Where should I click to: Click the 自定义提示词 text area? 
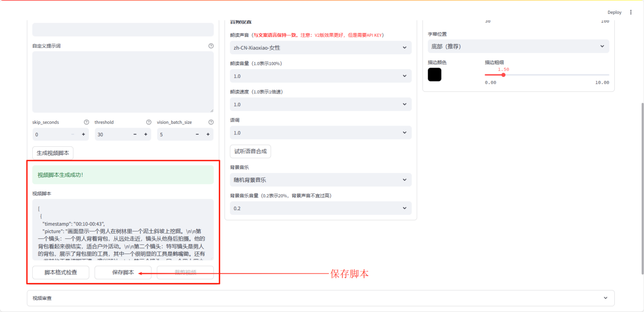pyautogui.click(x=123, y=82)
